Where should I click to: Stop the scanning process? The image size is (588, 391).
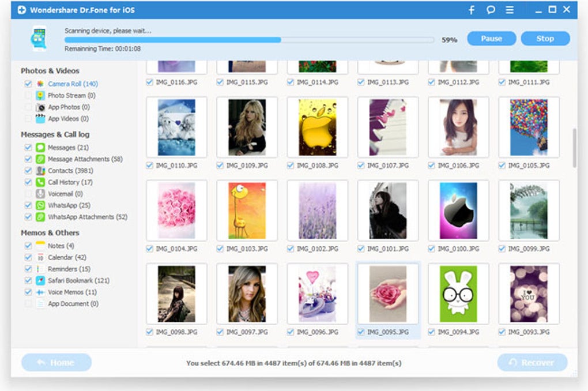[x=544, y=38]
